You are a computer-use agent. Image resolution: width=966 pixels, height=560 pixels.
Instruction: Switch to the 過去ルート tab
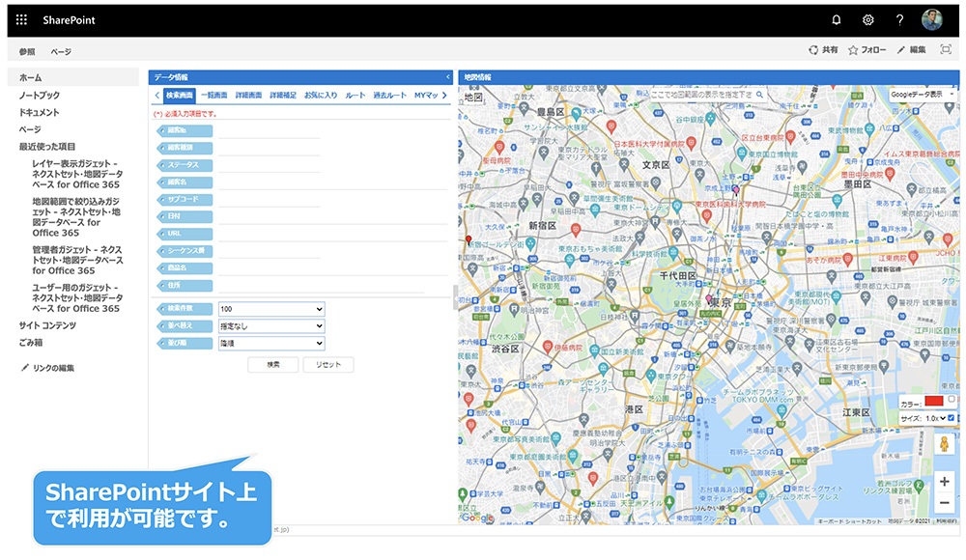(x=389, y=95)
